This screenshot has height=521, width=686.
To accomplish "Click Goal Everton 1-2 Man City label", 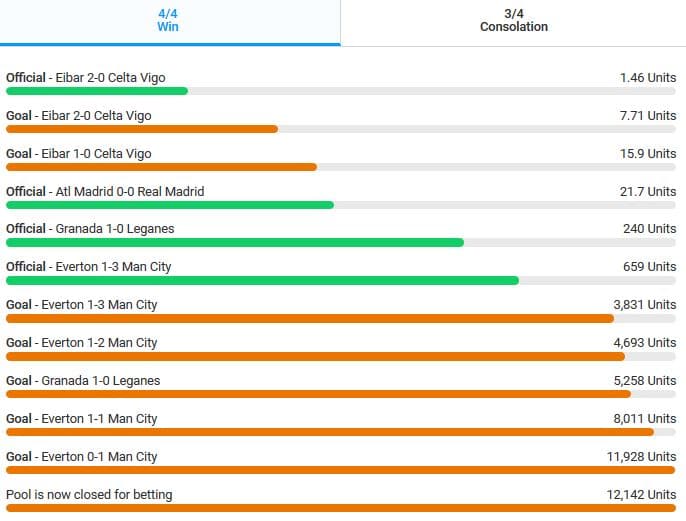I will [82, 342].
